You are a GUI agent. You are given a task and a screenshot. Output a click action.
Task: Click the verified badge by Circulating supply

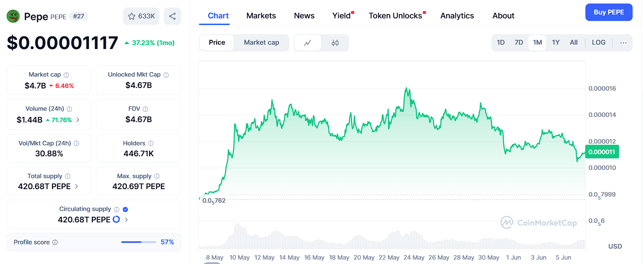[x=125, y=209]
